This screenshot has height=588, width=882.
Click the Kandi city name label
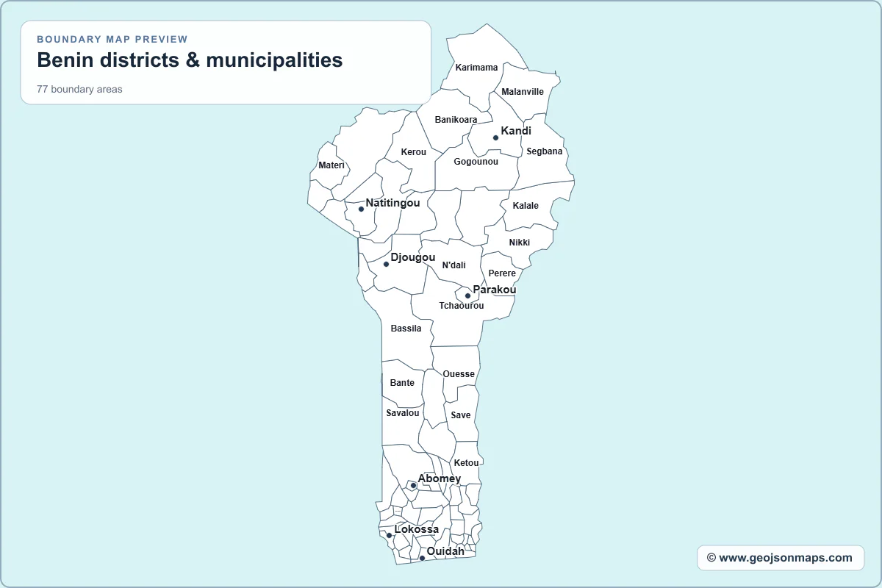click(x=516, y=131)
